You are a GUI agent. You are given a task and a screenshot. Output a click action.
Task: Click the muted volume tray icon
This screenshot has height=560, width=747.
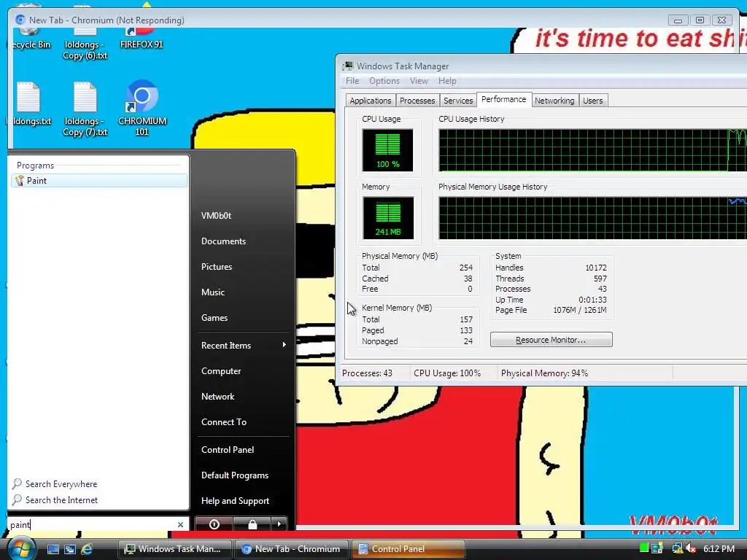pyautogui.click(x=690, y=548)
